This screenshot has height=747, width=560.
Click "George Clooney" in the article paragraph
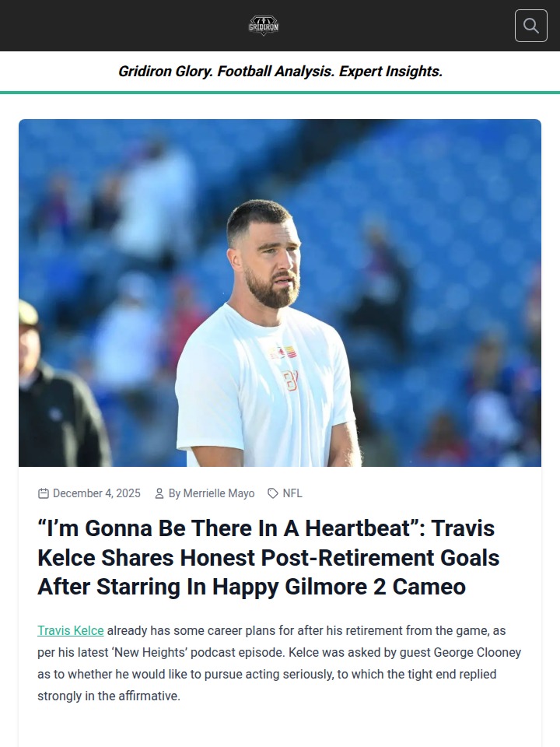click(x=477, y=652)
